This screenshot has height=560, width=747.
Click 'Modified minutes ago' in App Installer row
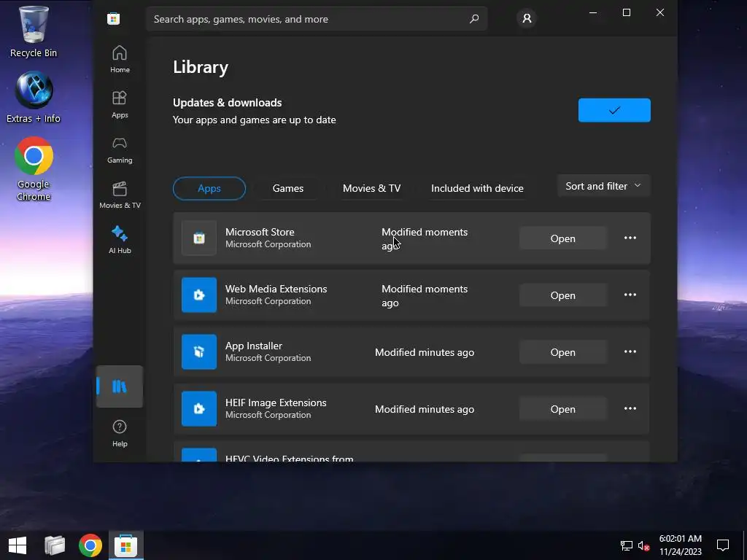coord(425,352)
